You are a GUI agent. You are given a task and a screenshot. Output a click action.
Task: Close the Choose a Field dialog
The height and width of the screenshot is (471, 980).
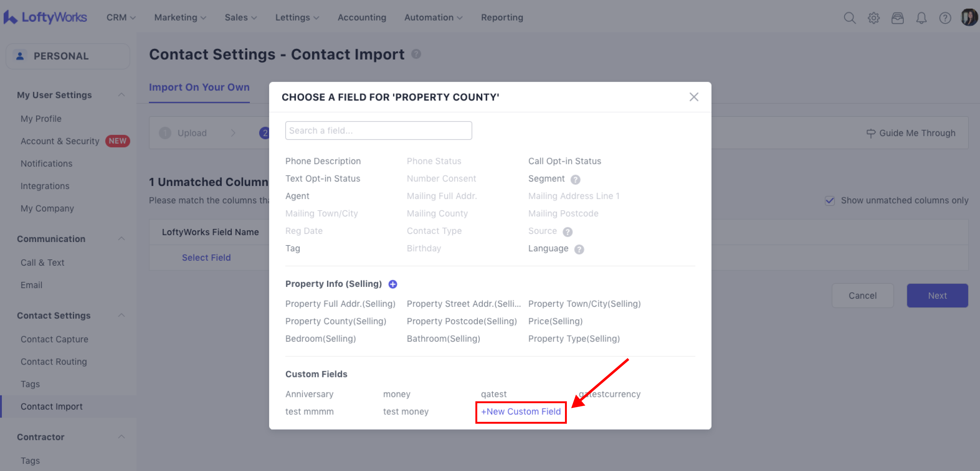693,97
